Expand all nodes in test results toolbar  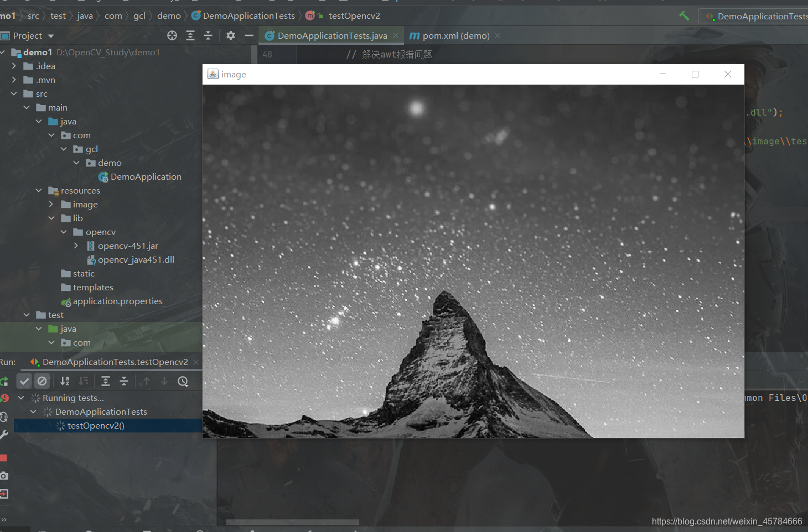coord(105,381)
